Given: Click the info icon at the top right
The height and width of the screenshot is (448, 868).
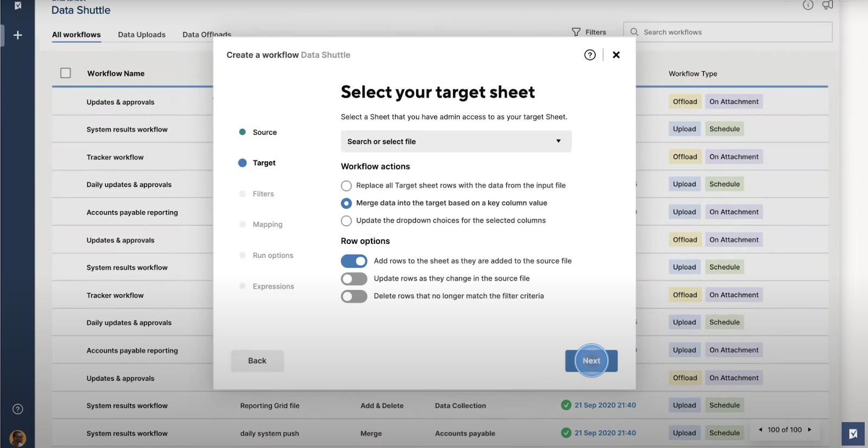Looking at the screenshot, I should pos(808,5).
